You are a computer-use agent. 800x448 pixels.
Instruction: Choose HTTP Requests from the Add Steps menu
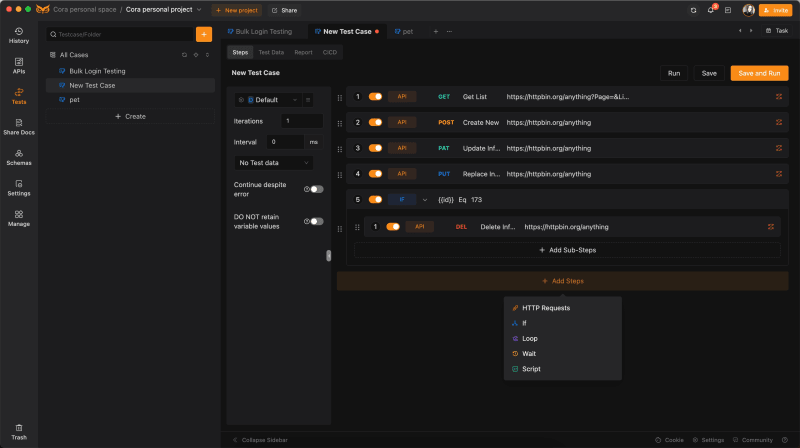563,308
